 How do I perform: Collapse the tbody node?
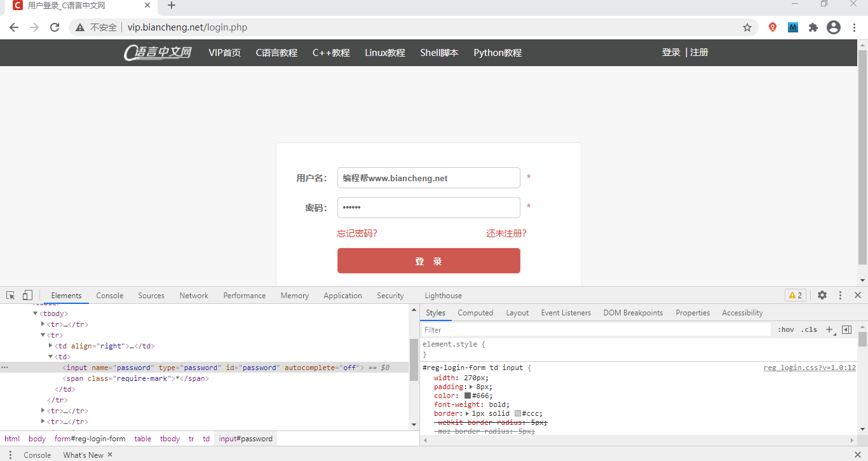(36, 313)
